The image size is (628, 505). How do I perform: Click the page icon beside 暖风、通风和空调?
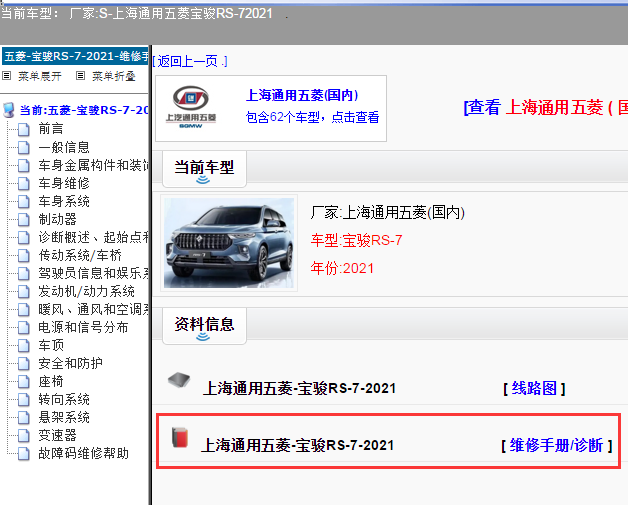click(x=24, y=310)
